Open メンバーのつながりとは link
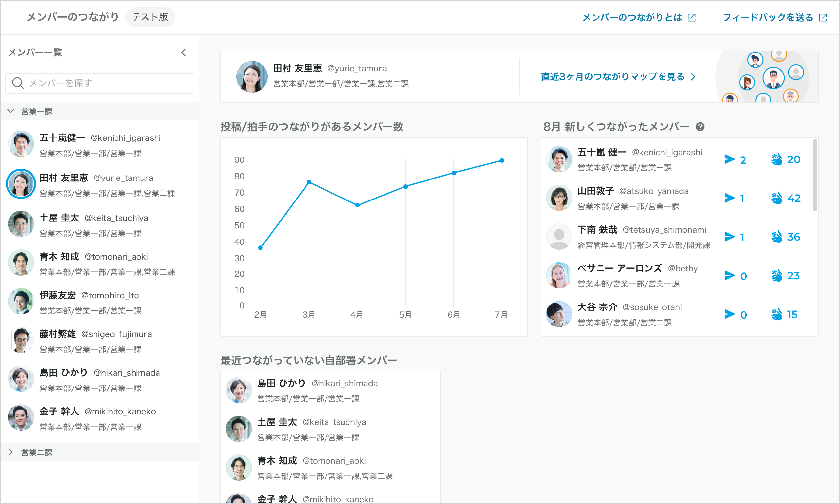 [639, 18]
